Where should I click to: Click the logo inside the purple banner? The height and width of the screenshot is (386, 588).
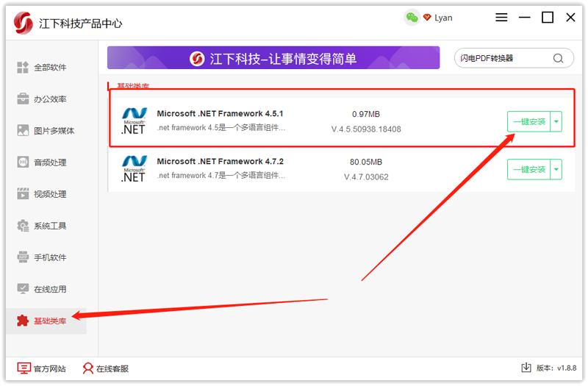(x=197, y=59)
